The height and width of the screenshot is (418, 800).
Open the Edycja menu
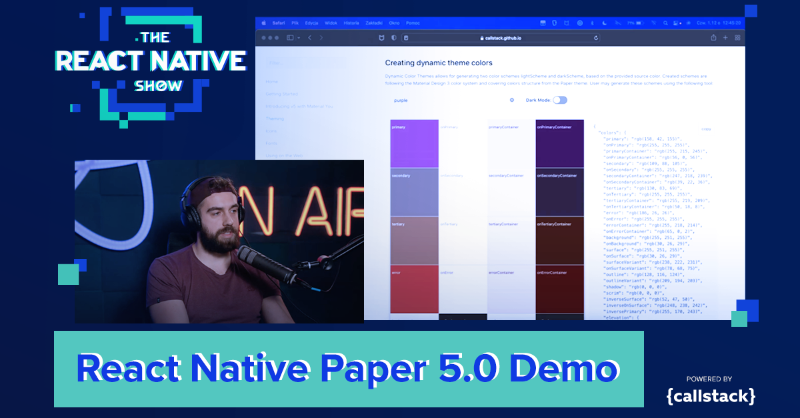[x=311, y=23]
